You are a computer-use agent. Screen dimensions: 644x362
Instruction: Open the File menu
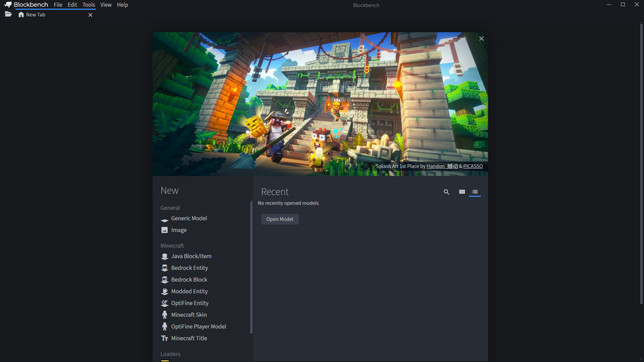coord(58,5)
